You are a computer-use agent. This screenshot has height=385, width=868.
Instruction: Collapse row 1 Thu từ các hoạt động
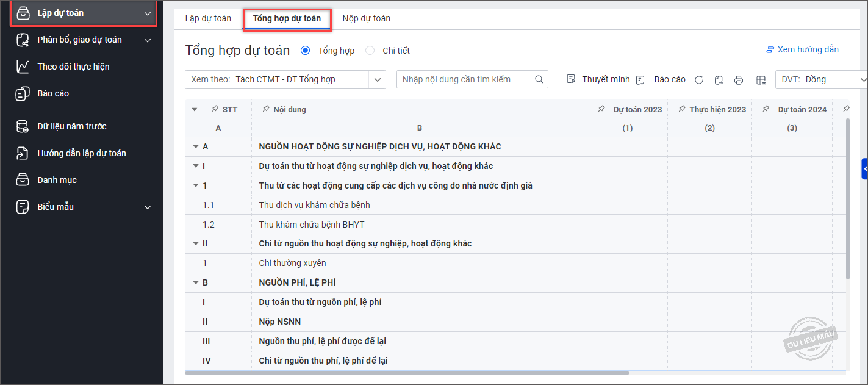click(x=196, y=186)
